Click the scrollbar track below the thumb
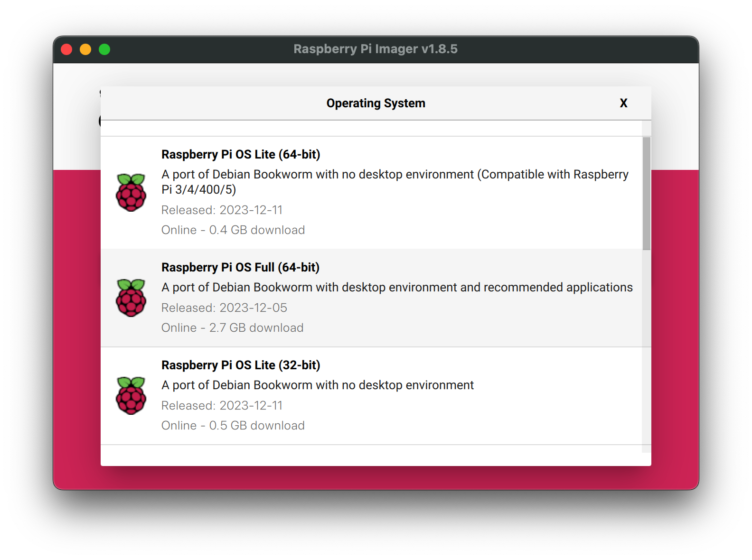The image size is (752, 560). point(646,351)
